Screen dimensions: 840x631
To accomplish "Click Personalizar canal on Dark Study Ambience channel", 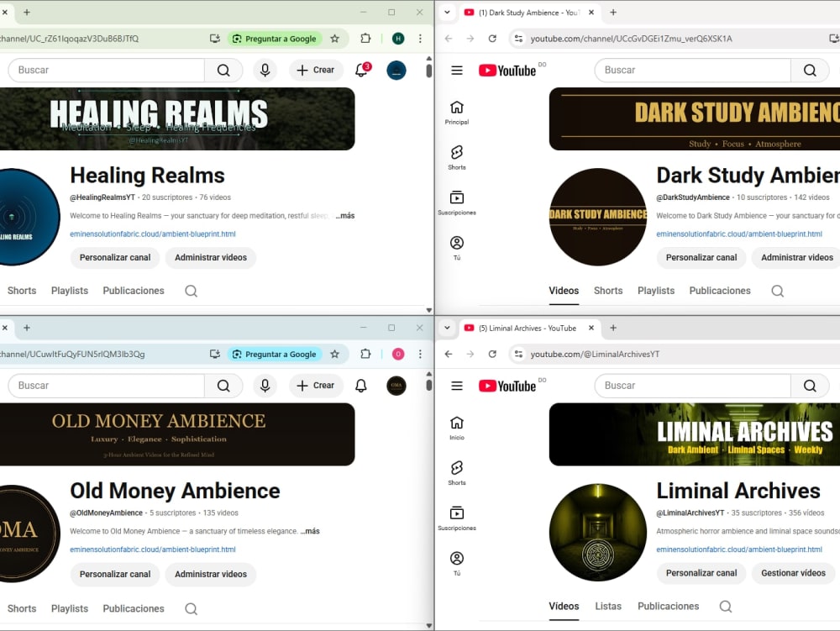I will 701,258.
